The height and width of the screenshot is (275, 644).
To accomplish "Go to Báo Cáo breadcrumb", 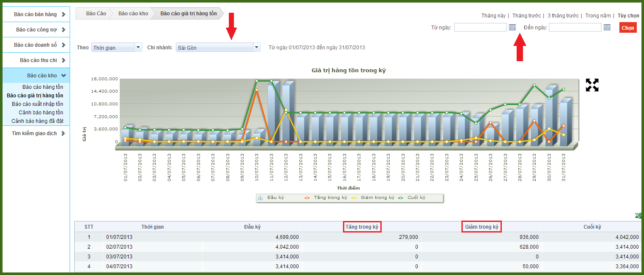I will point(96,14).
